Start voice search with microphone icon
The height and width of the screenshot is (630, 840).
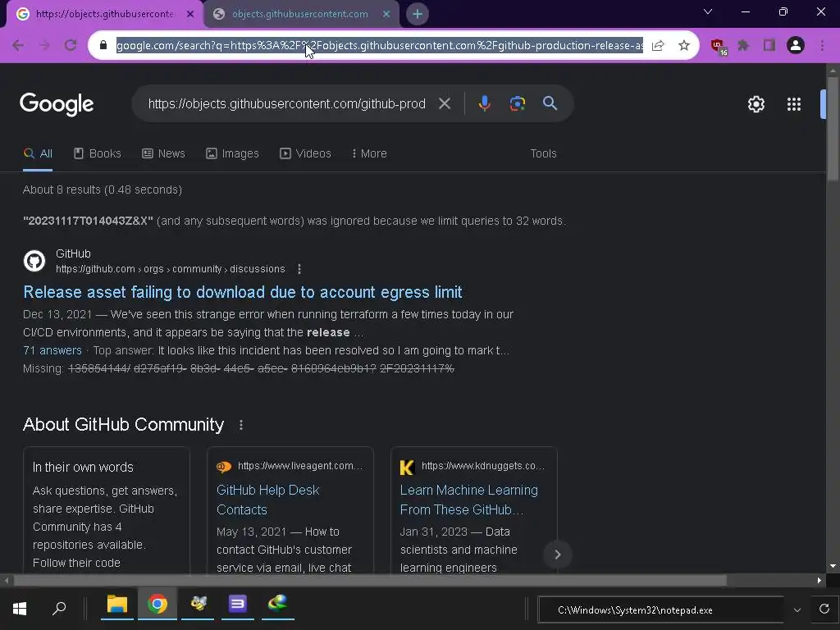pyautogui.click(x=484, y=103)
